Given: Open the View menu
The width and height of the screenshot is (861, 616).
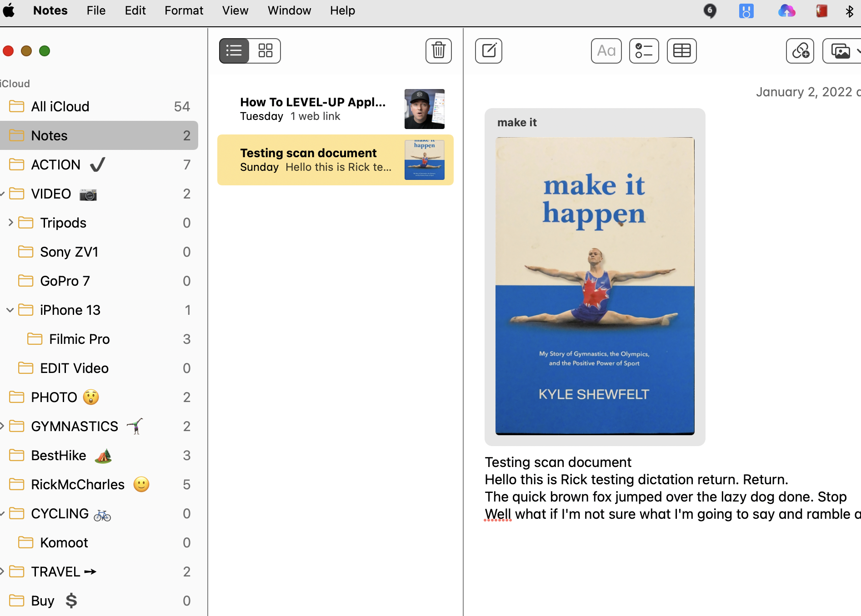Looking at the screenshot, I should (x=235, y=10).
